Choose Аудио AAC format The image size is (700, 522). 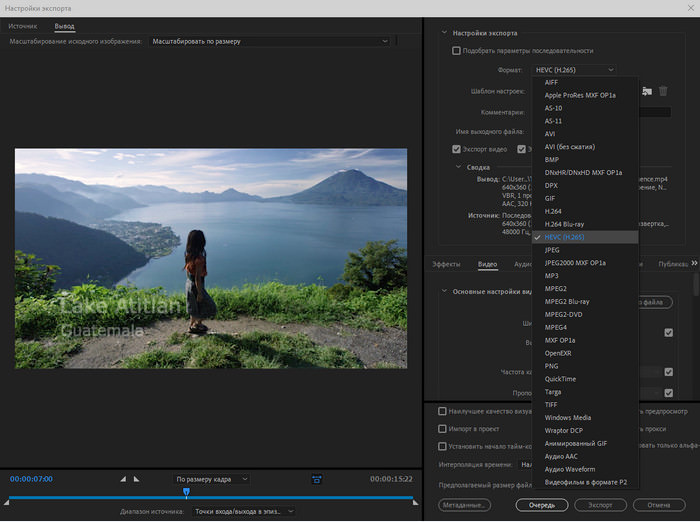pyautogui.click(x=585, y=456)
